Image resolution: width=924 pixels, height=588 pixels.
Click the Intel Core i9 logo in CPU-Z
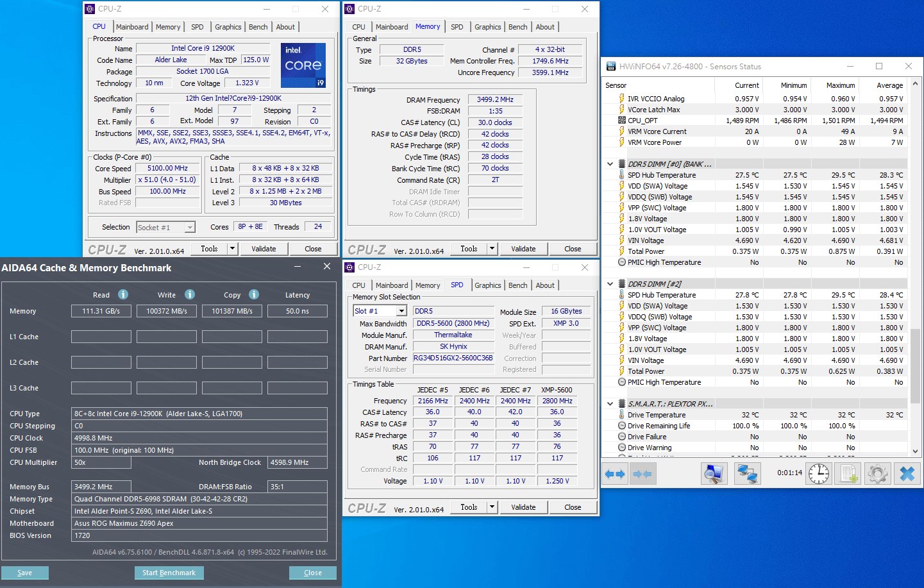point(303,65)
